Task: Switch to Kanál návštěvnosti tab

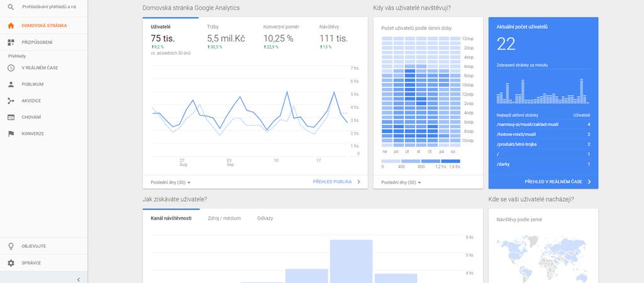Action: coord(171,218)
